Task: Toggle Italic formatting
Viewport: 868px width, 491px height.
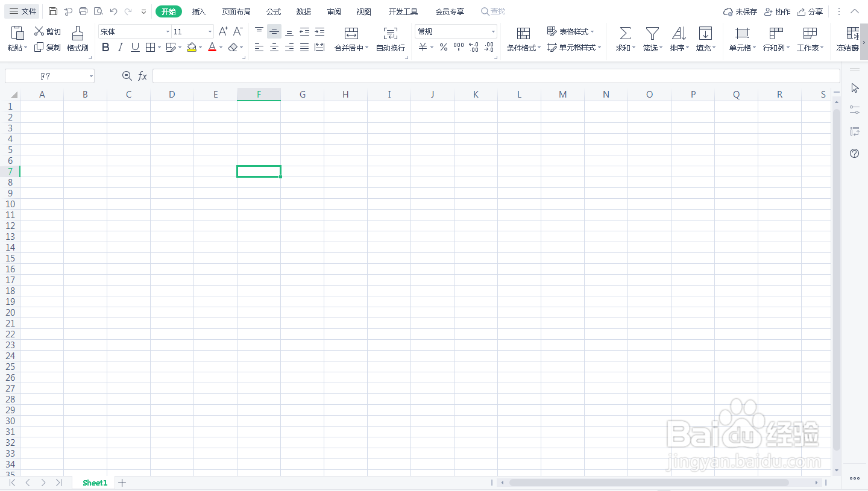Action: 121,47
